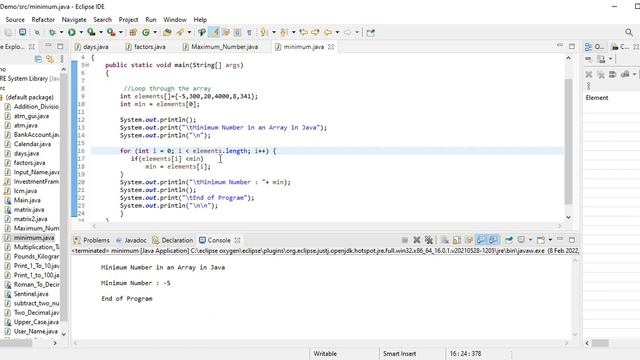Click the Debug bug icon in toolbar
The image size is (640, 360).
(52, 32)
